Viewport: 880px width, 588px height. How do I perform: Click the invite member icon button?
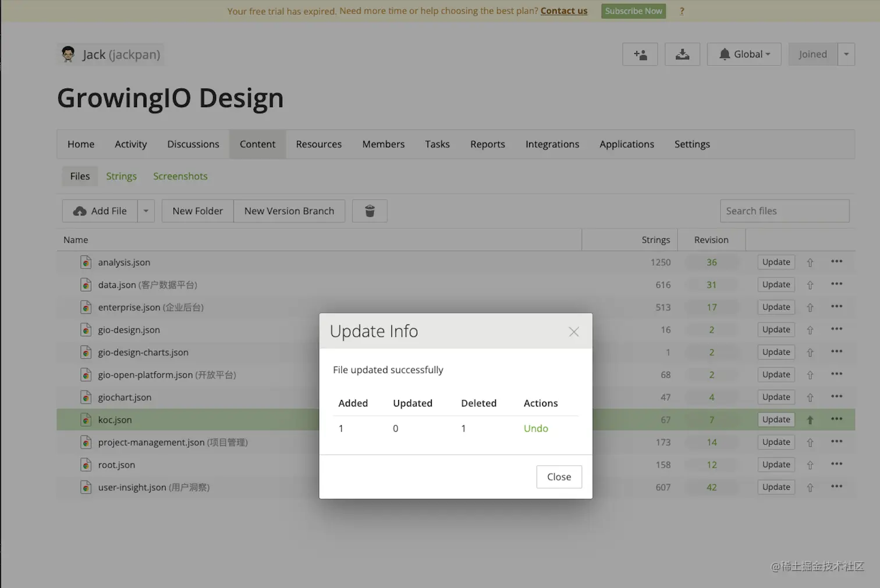click(x=640, y=54)
